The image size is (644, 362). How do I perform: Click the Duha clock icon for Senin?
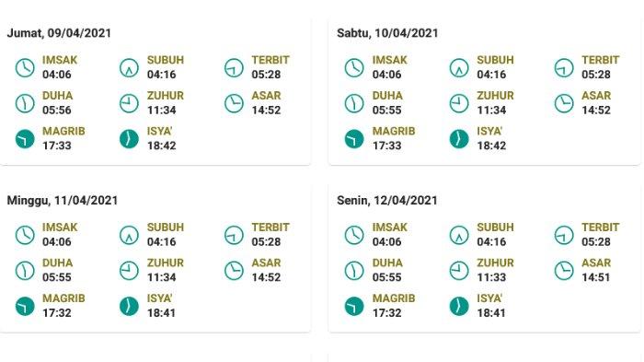pos(354,271)
